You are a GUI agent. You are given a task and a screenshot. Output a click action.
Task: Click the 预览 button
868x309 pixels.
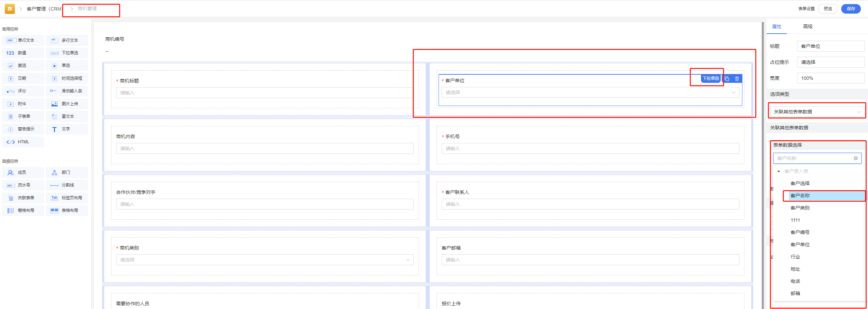click(x=828, y=9)
